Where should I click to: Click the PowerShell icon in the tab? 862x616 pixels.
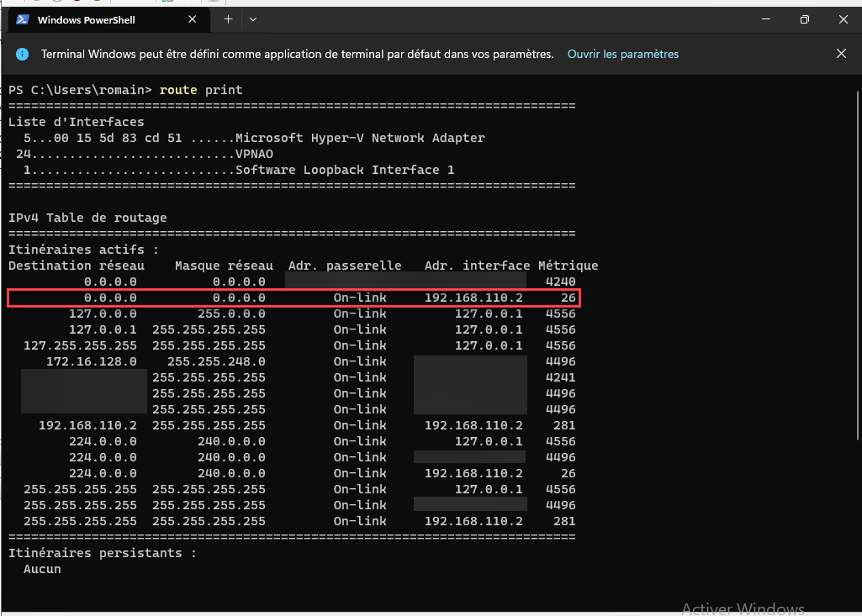click(x=24, y=19)
